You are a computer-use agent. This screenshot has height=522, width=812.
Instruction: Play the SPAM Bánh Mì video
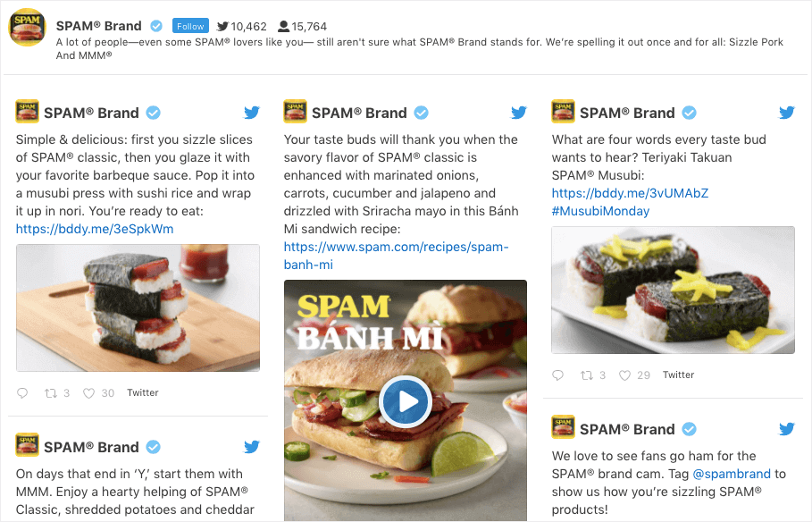pos(405,401)
